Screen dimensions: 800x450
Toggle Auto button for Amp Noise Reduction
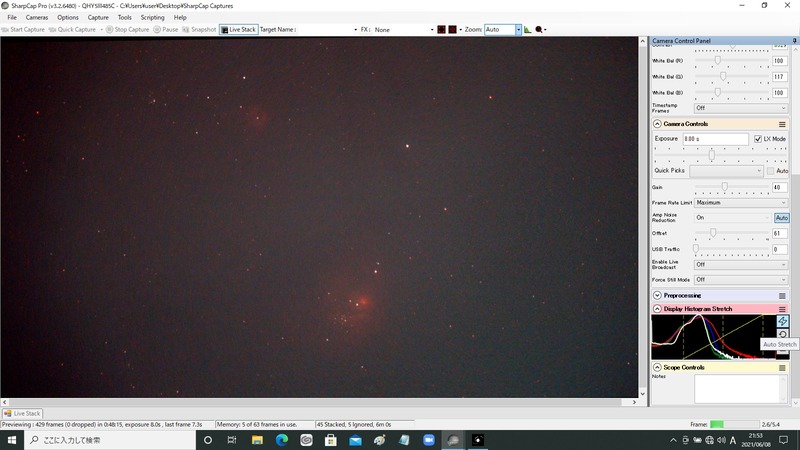click(x=782, y=218)
